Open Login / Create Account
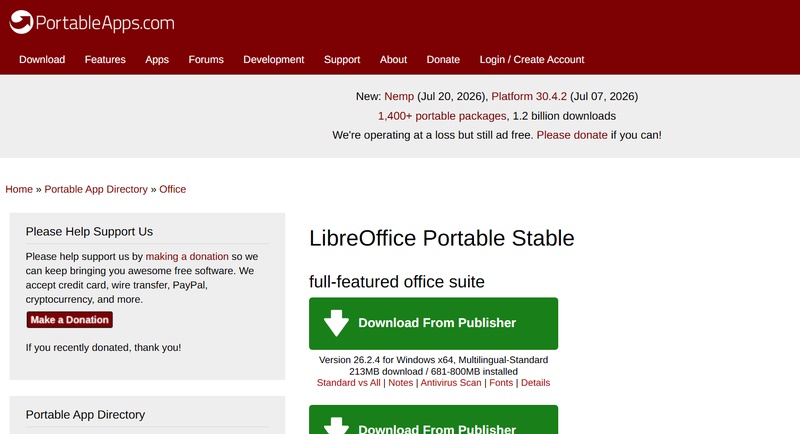The width and height of the screenshot is (800, 434). 532,60
